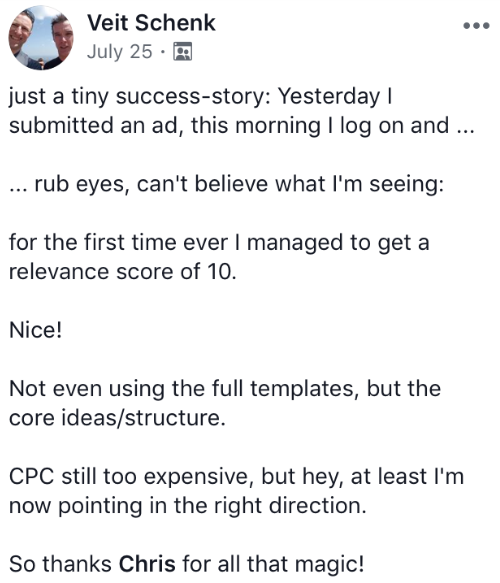The height and width of the screenshot is (583, 500).
Task: Open the tagged name Chris
Action: click(x=147, y=563)
